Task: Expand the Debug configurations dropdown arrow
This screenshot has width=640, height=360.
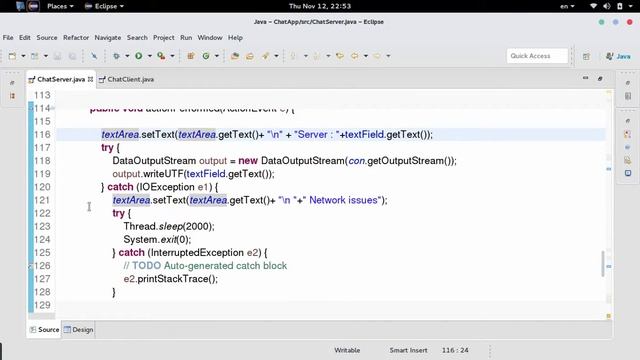Action: point(127,56)
